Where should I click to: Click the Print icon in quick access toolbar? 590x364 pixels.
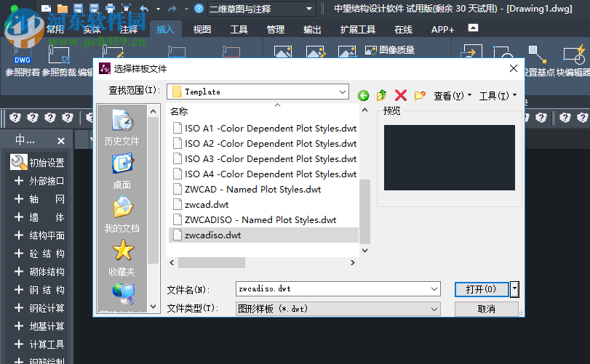click(110, 9)
